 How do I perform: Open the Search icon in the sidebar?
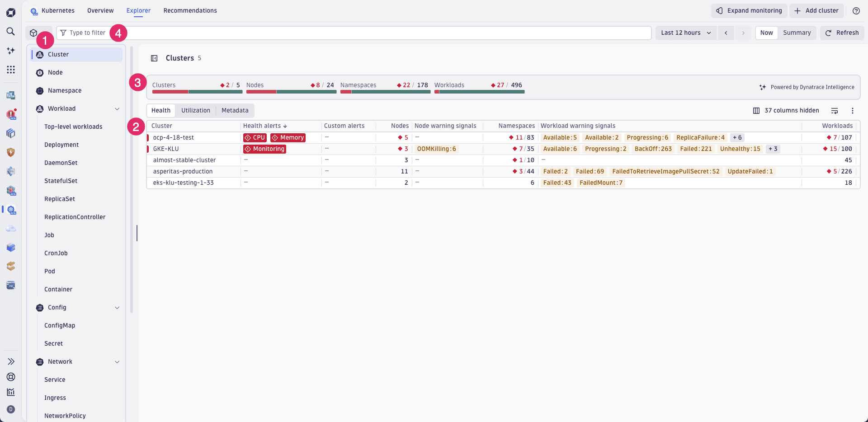pyautogui.click(x=11, y=32)
